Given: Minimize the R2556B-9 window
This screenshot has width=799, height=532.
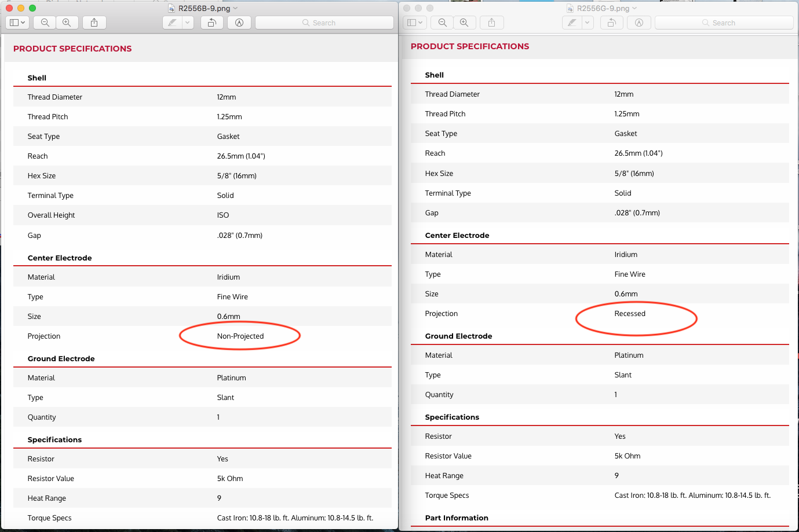Looking at the screenshot, I should 21,8.
